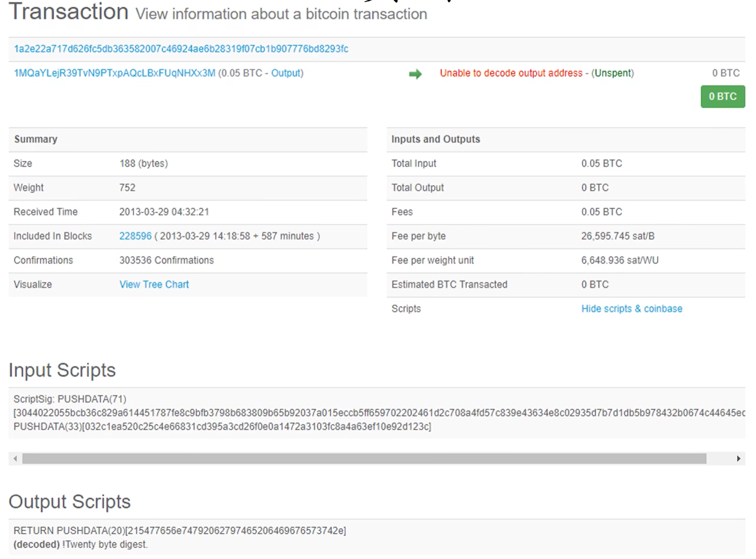Click the '2013-03-29 14:18:58 + 587 minutes' text

pos(237,236)
